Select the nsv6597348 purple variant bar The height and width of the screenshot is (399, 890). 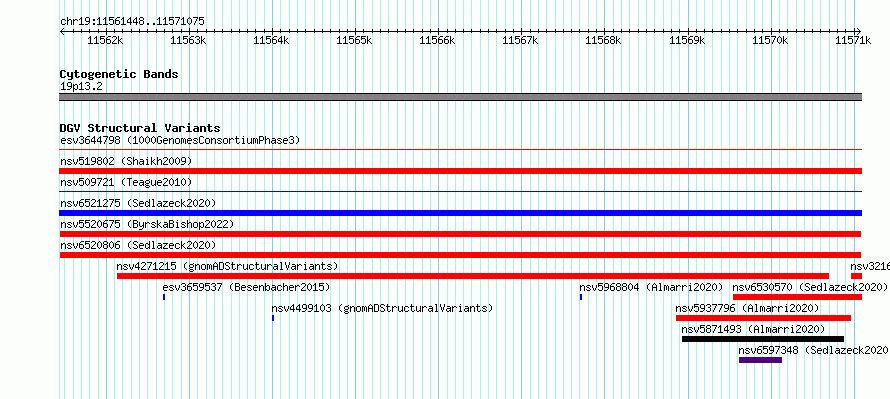click(761, 360)
